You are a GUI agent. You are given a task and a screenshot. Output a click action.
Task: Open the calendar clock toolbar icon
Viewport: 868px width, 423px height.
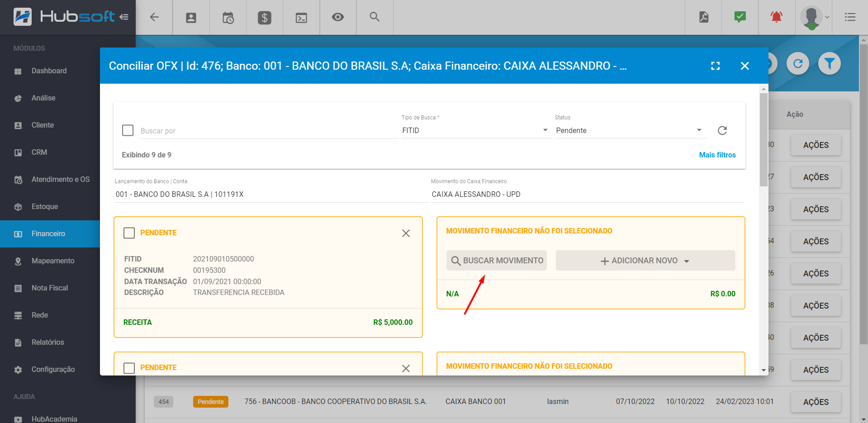click(228, 18)
